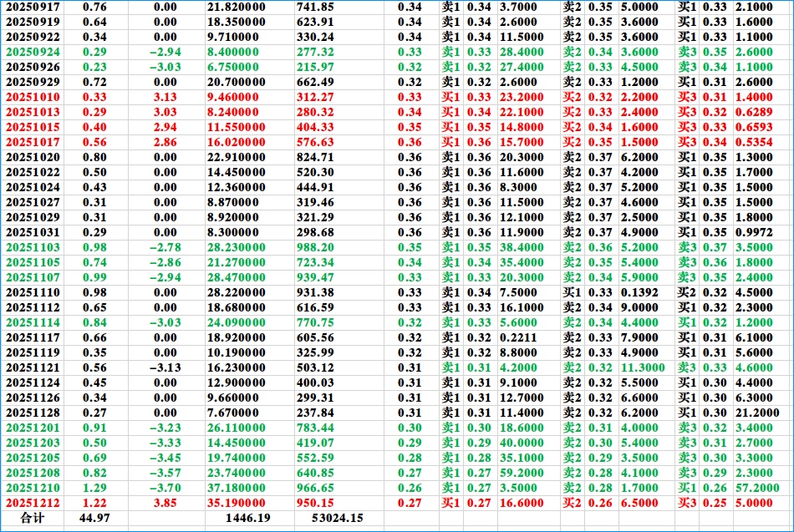
Task: Click amount 988.20 in green row
Action: tap(315, 247)
